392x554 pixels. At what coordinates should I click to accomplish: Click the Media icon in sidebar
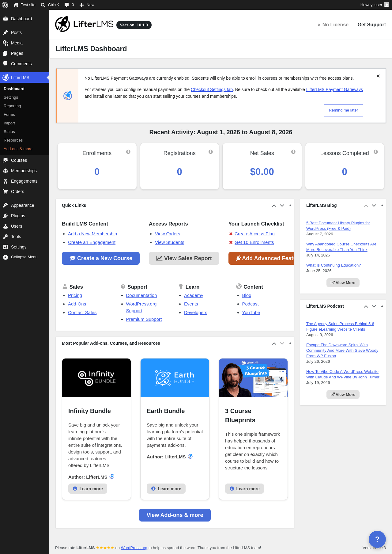6,43
